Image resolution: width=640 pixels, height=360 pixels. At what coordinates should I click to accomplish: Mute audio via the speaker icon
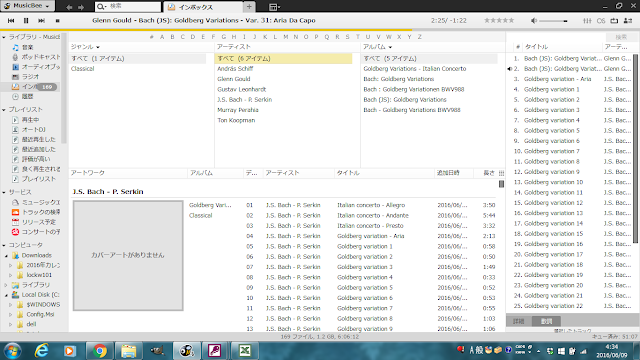point(534,20)
